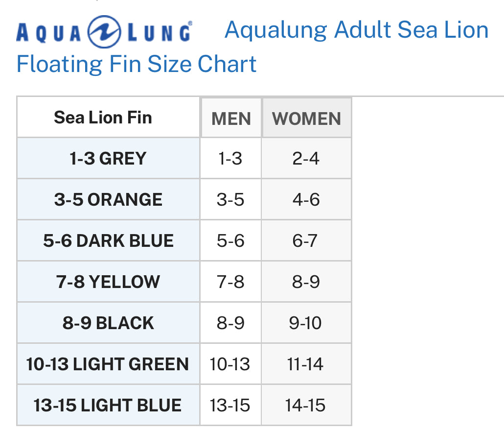The height and width of the screenshot is (431, 504).
Task: Click women's size 4-6 for ORANGE fin
Action: tap(306, 200)
